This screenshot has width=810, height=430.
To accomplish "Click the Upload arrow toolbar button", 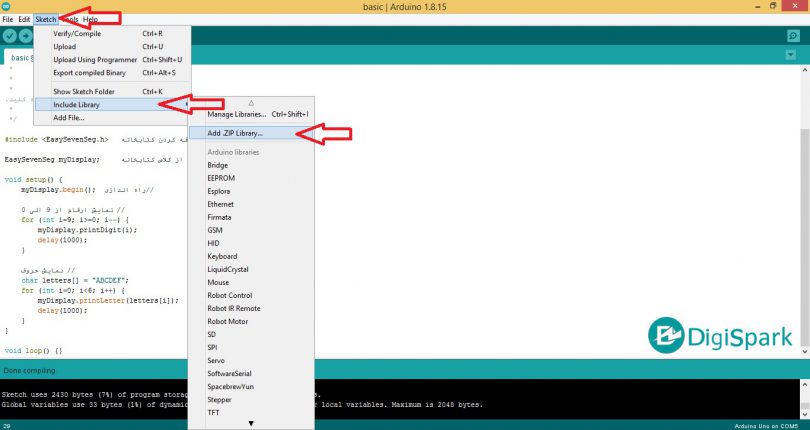I will 26,36.
